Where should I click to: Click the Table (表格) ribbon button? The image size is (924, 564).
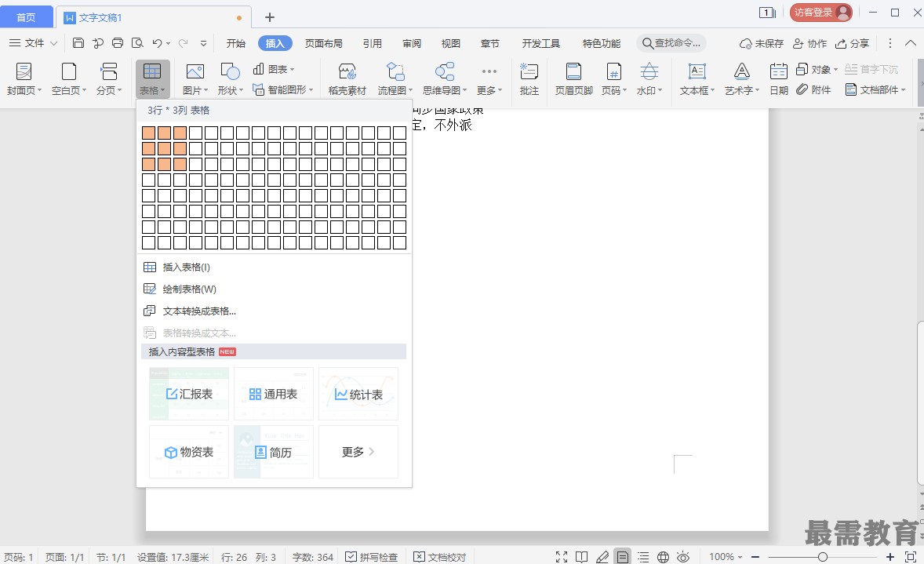tap(152, 78)
